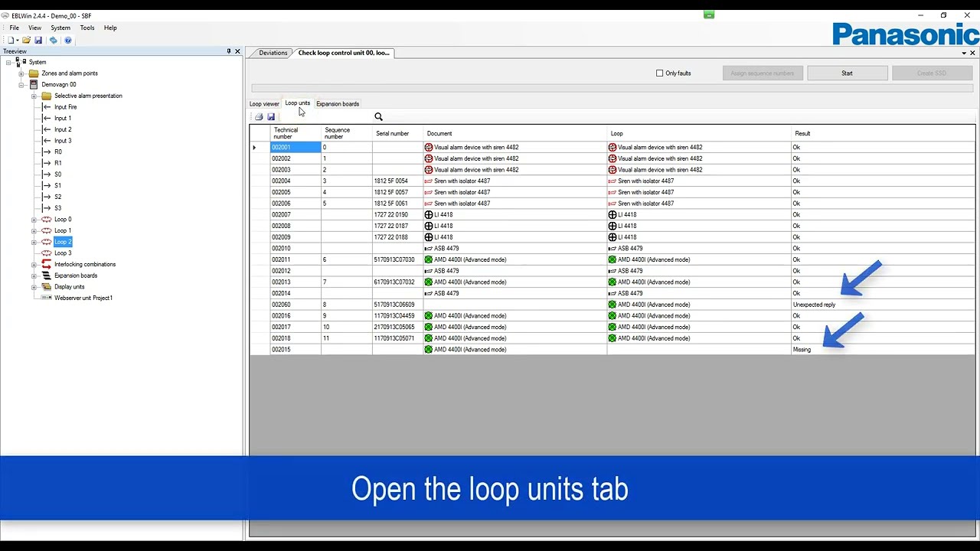Click the Assign sequence numbers button
980x551 pixels.
tap(763, 73)
